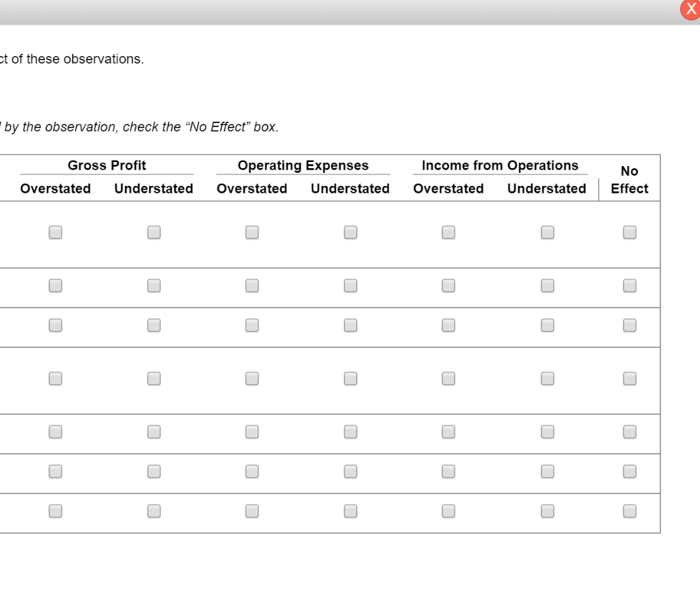Tick the No Effect box in the first row

[630, 232]
